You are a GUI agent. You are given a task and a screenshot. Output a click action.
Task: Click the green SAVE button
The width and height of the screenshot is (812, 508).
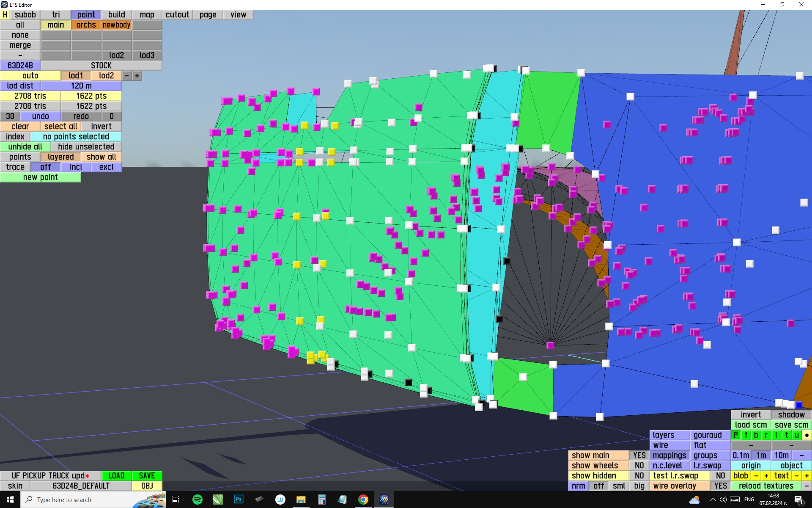147,475
